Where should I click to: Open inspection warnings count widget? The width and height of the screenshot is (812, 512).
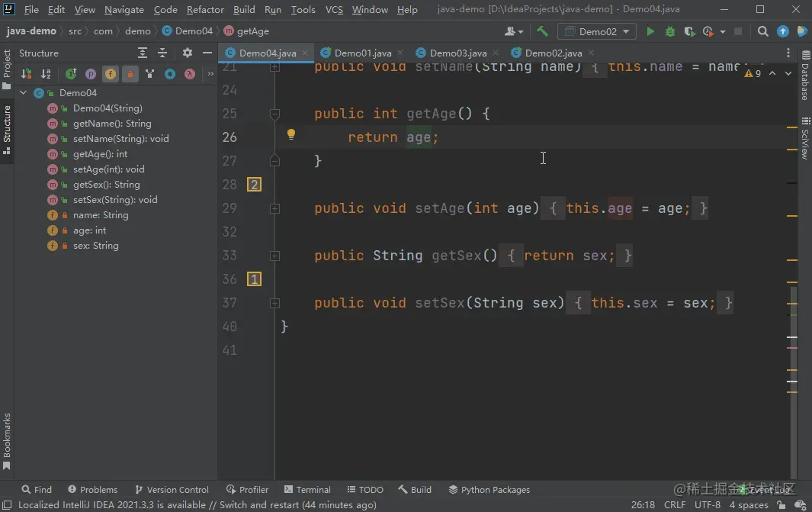[x=753, y=73]
